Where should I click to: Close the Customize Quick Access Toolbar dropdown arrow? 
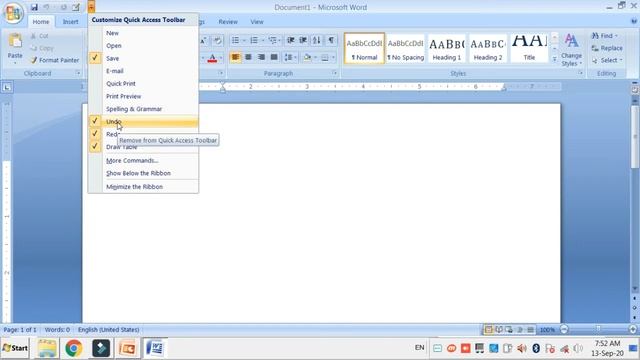(x=91, y=7)
